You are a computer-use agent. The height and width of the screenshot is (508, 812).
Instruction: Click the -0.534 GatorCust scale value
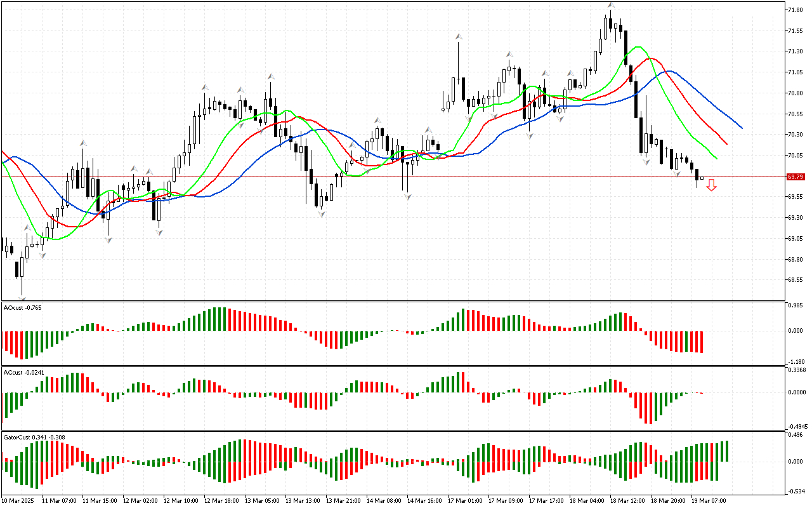click(x=796, y=491)
